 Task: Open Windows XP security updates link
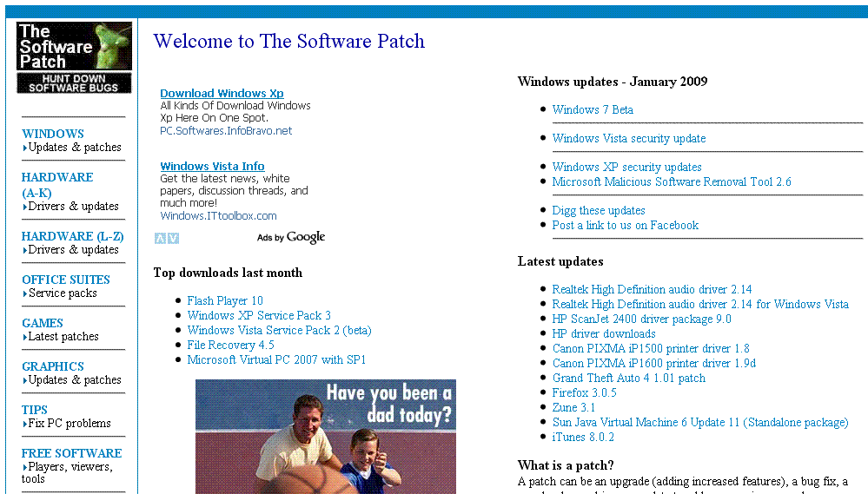tap(626, 167)
